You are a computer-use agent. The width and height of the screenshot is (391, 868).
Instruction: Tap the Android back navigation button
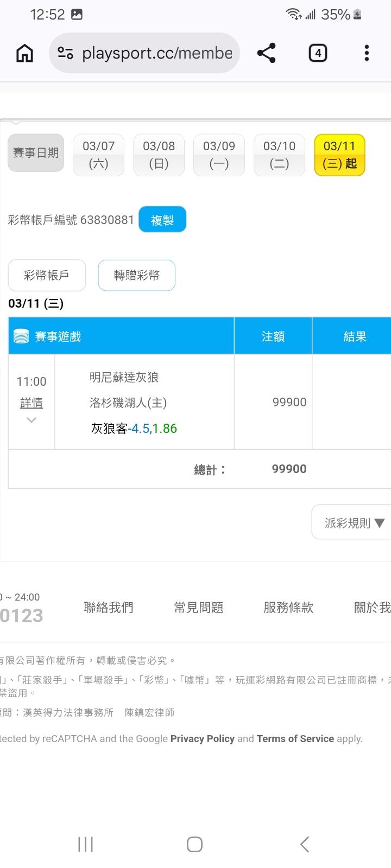point(305,844)
